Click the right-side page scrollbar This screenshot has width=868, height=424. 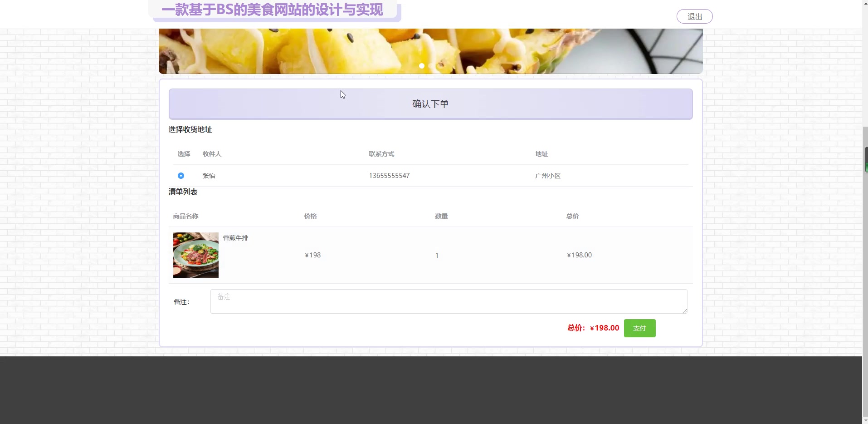pos(864,159)
